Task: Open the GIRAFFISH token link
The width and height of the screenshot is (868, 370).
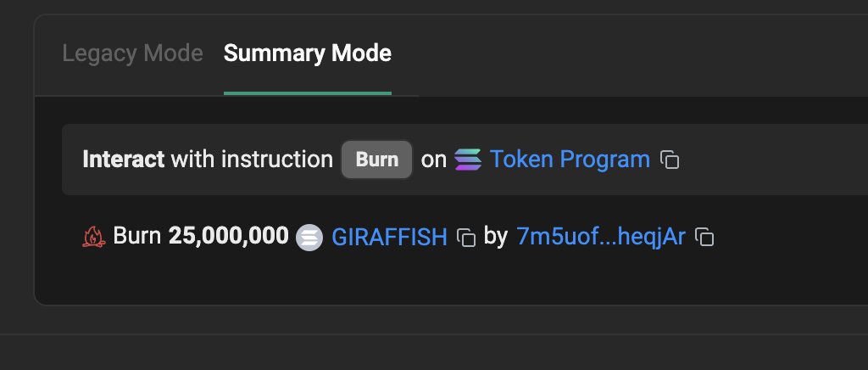Action: pos(389,237)
